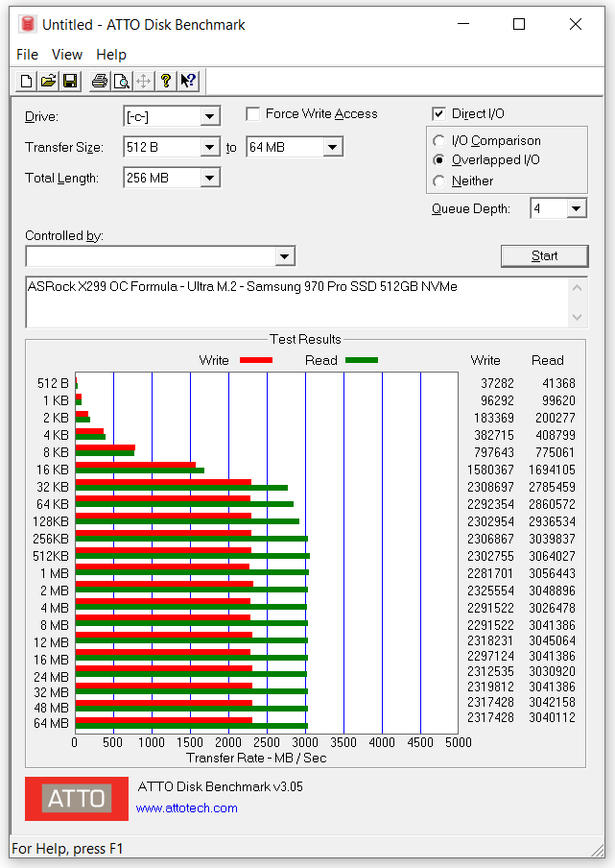Click the status bar help text
615x868 pixels.
point(67,849)
